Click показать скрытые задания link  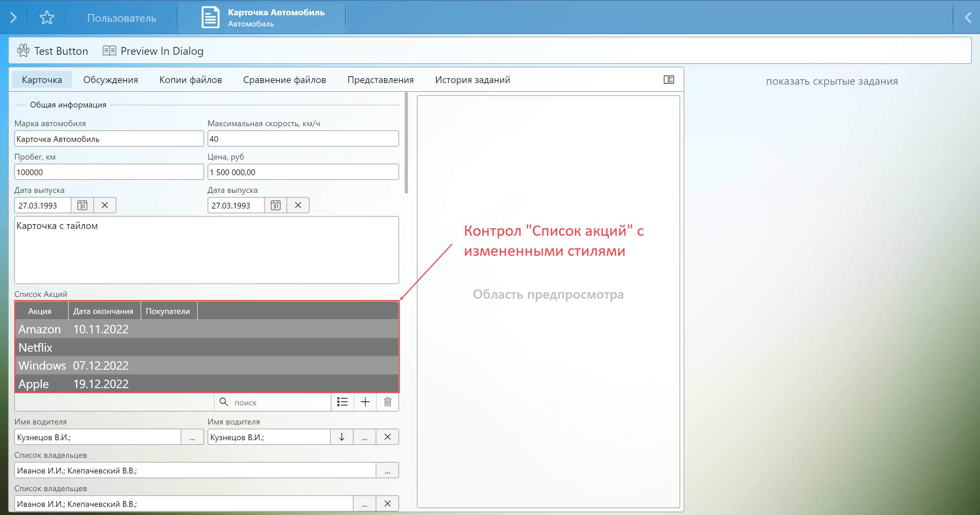pyautogui.click(x=832, y=81)
